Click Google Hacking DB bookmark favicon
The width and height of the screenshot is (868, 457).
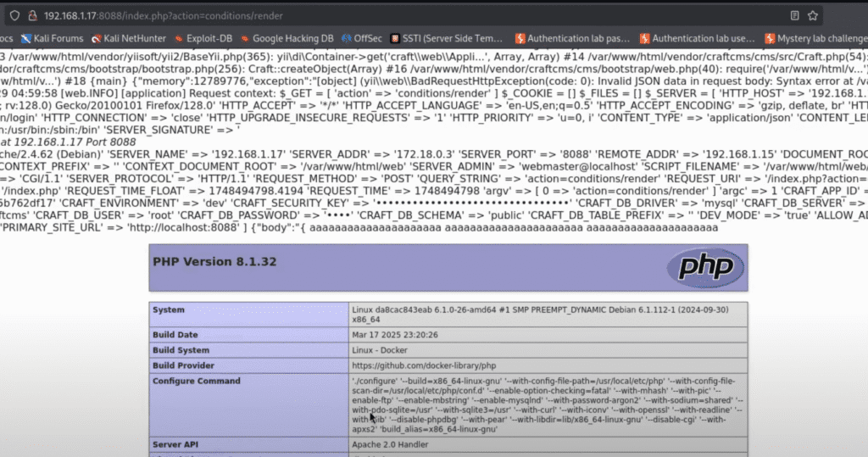[x=245, y=39]
